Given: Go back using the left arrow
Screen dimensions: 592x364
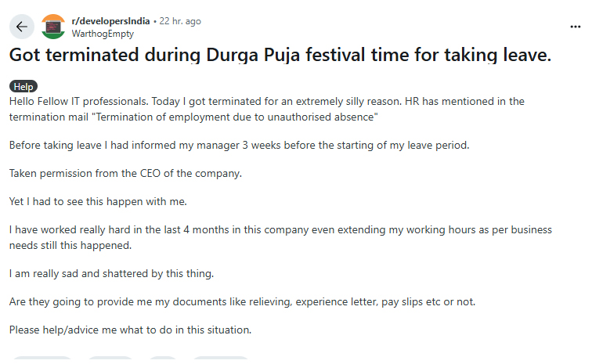Looking at the screenshot, I should pyautogui.click(x=22, y=27).
